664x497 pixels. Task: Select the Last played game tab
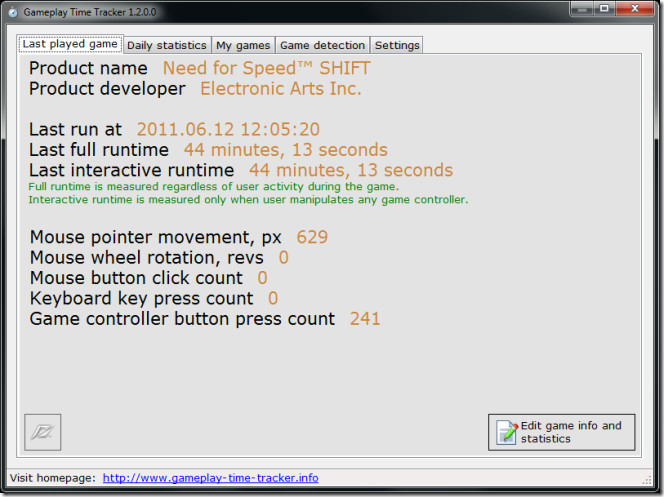pyautogui.click(x=70, y=44)
